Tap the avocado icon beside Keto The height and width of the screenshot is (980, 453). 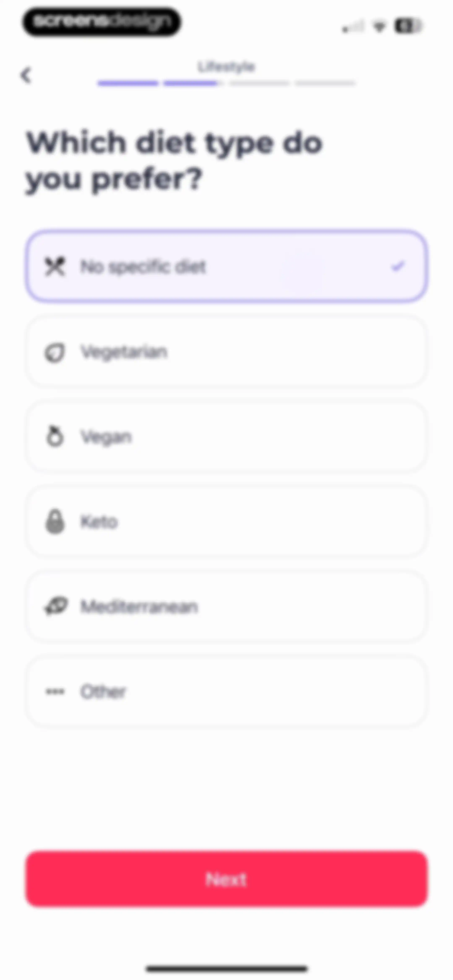point(55,521)
